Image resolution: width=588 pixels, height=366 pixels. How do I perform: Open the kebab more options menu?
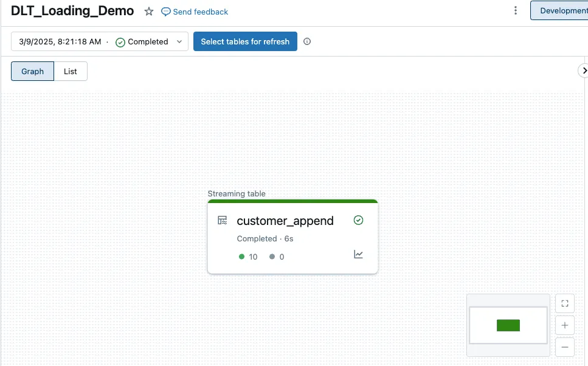click(516, 10)
